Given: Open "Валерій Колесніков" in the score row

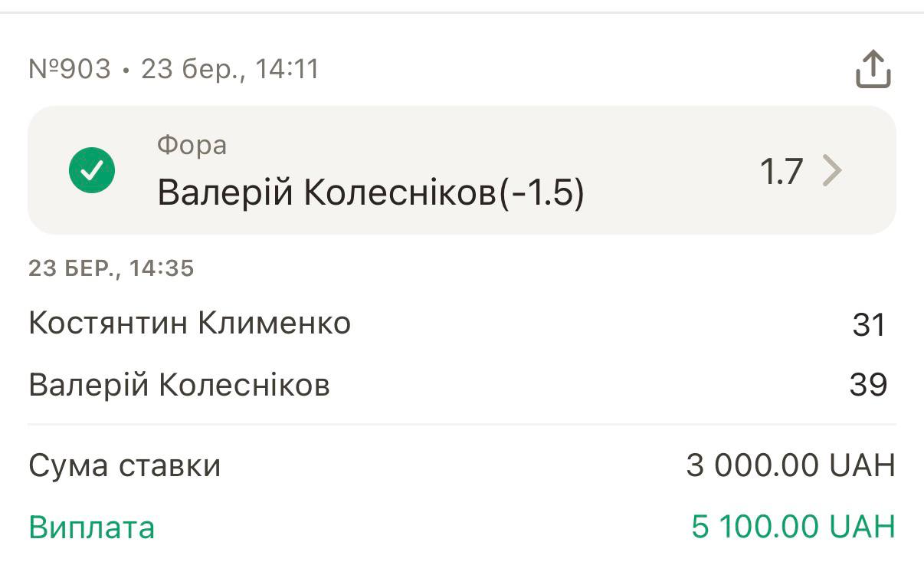Looking at the screenshot, I should pyautogui.click(x=179, y=385).
